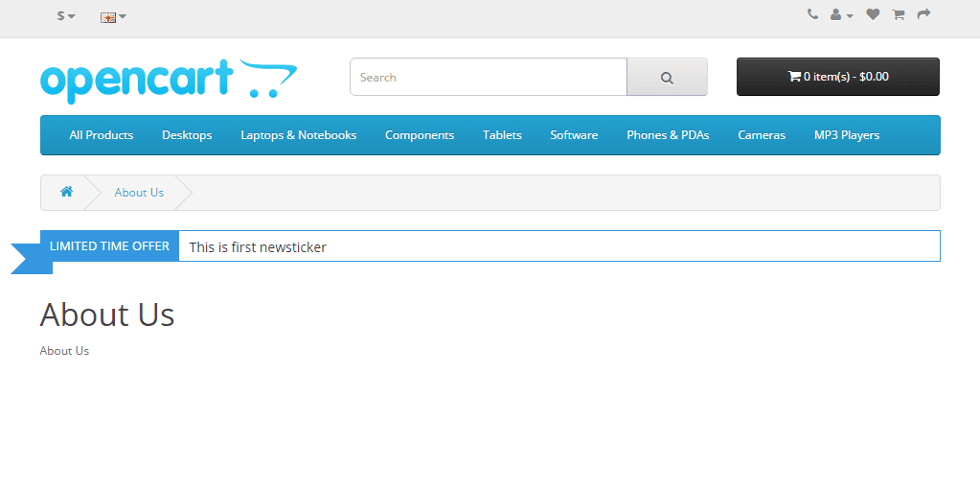Open Laptops & Notebooks menu
The height and width of the screenshot is (489, 980).
pos(299,135)
